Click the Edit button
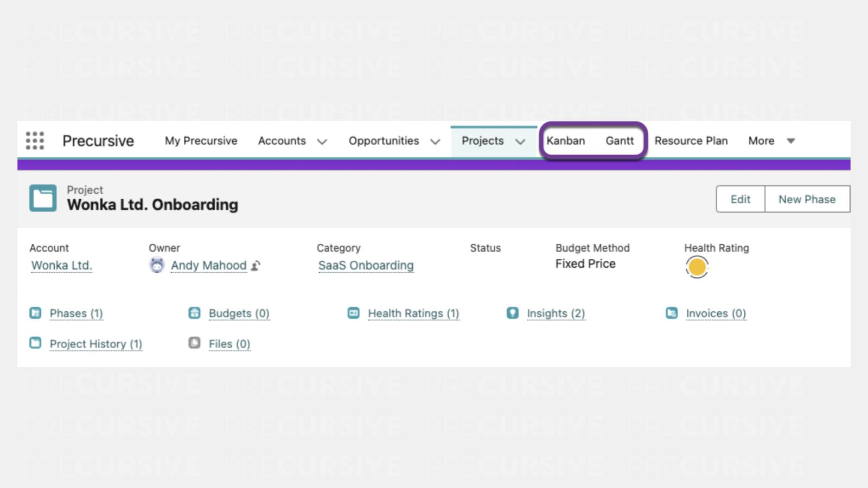 pyautogui.click(x=741, y=199)
